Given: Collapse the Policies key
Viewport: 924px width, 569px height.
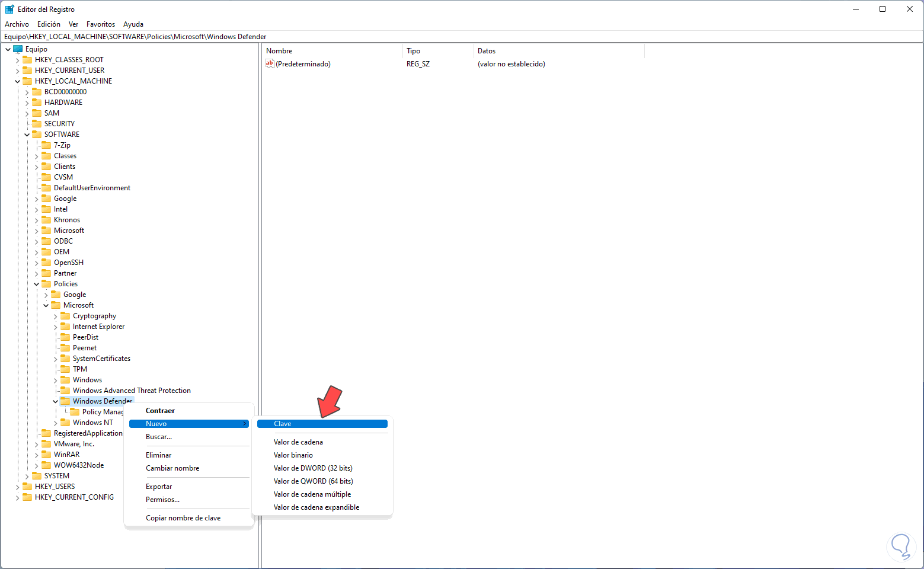Looking at the screenshot, I should [x=36, y=284].
